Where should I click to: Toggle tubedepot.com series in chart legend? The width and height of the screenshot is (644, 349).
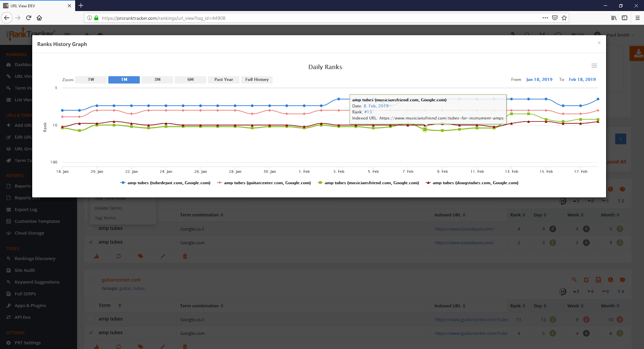click(165, 183)
